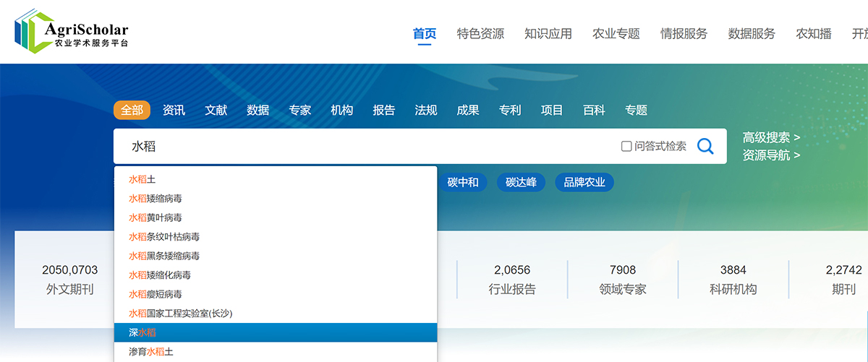Open the 特色资源 menu
Screen dimensions: 868x362
[480, 33]
